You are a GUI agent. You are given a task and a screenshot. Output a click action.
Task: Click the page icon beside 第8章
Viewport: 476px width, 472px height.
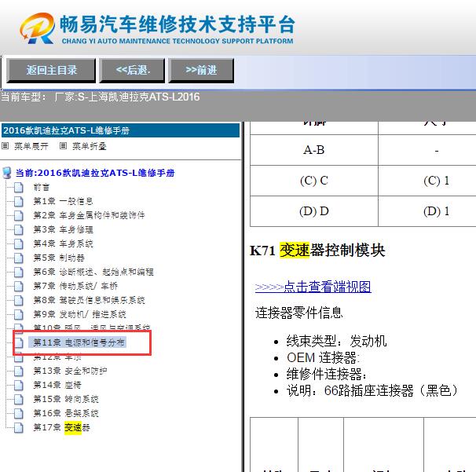pos(19,301)
